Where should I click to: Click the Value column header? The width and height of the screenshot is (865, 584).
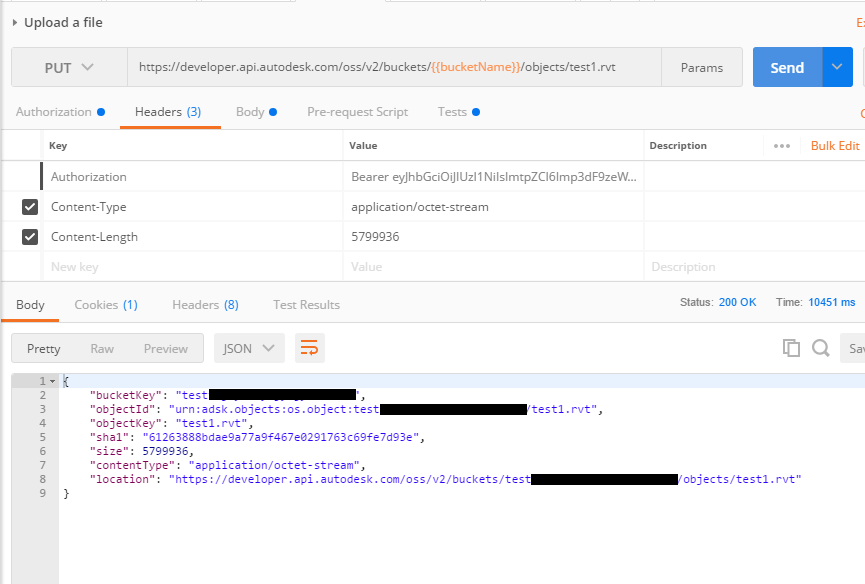point(363,146)
